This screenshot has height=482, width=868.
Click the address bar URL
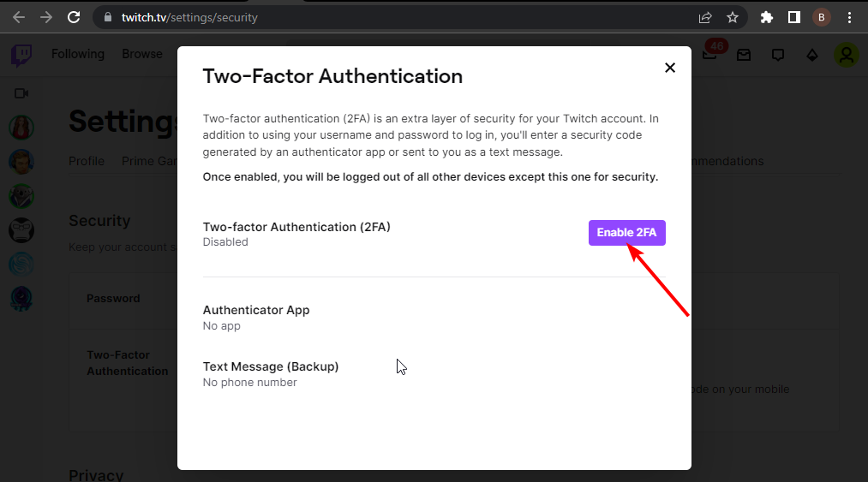(189, 18)
